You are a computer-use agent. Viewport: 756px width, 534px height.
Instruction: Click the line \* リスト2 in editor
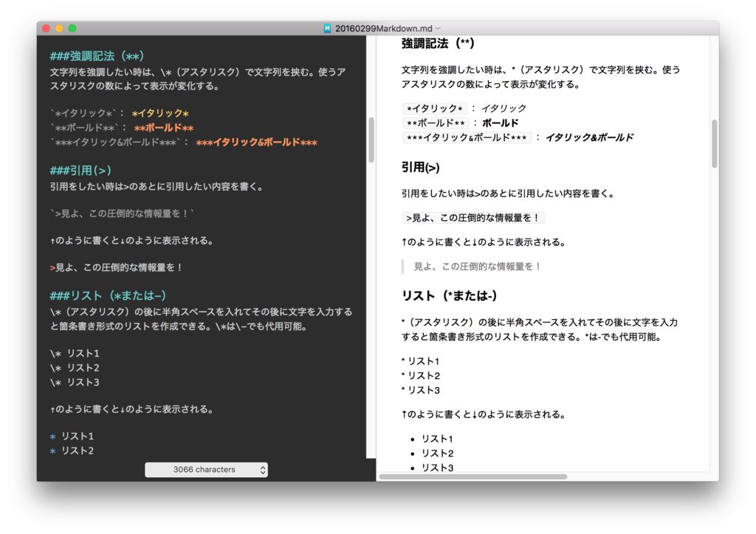[x=75, y=368]
